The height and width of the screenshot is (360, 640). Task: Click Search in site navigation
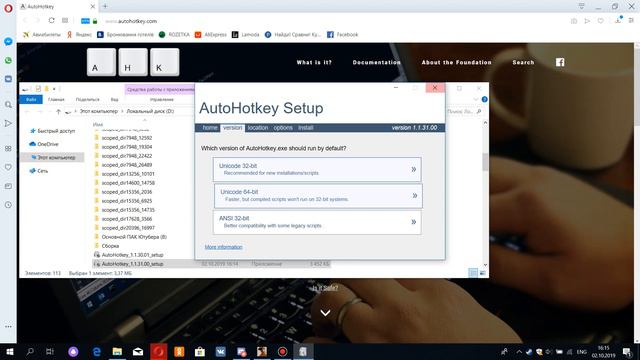[x=523, y=62]
